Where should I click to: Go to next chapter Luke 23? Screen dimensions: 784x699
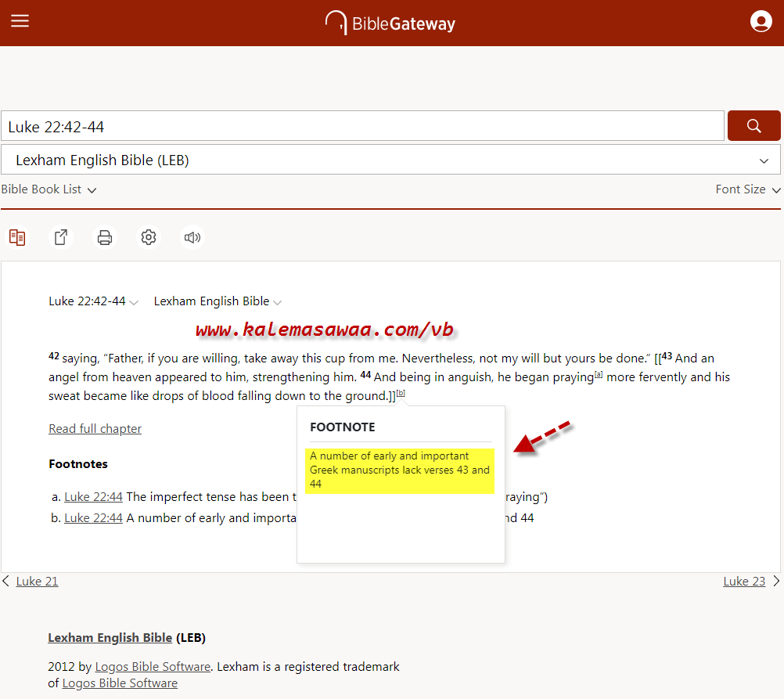744,581
